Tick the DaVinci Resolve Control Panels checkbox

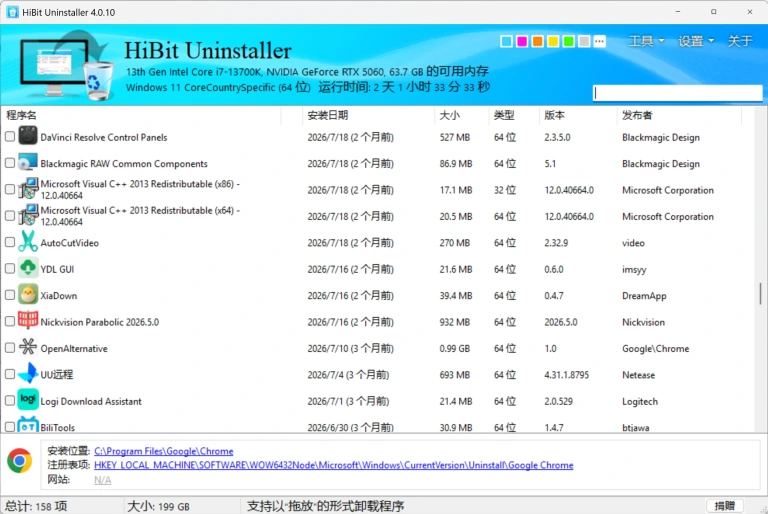[x=10, y=136]
